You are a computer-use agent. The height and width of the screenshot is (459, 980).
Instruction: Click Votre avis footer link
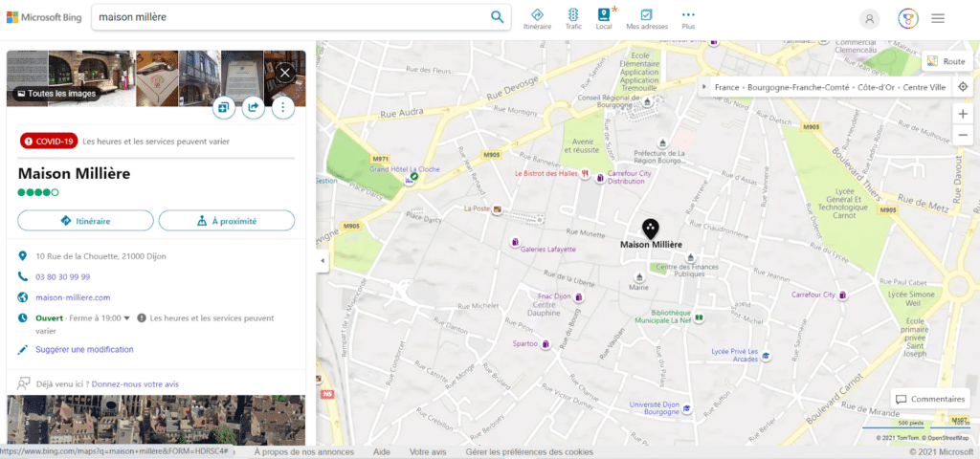[428, 451]
